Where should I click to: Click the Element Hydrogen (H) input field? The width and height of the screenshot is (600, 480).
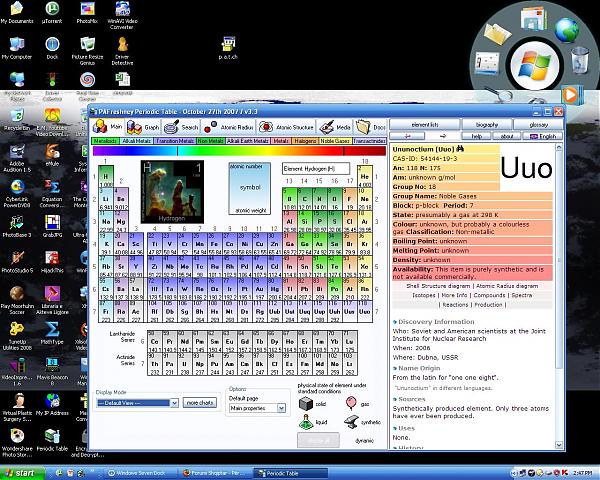coord(316,168)
